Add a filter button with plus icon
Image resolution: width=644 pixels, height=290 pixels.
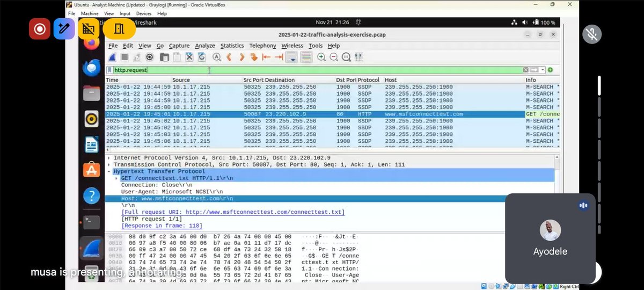pyautogui.click(x=551, y=70)
